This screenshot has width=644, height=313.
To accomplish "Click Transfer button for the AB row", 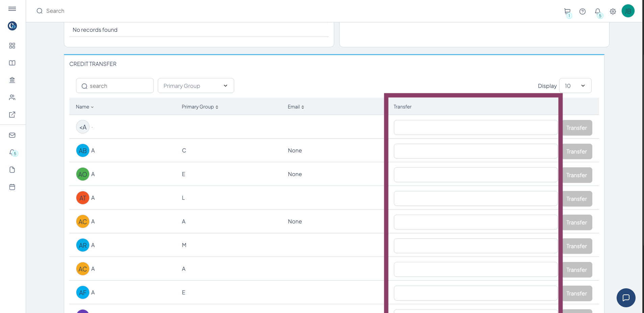I will point(577,151).
